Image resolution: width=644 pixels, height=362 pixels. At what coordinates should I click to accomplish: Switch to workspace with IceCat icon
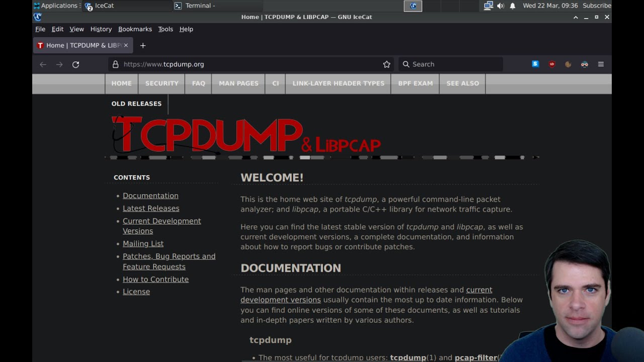pyautogui.click(x=413, y=6)
